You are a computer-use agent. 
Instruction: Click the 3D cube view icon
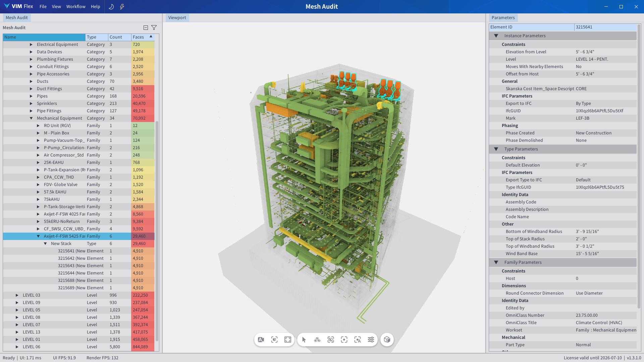pyautogui.click(x=387, y=340)
